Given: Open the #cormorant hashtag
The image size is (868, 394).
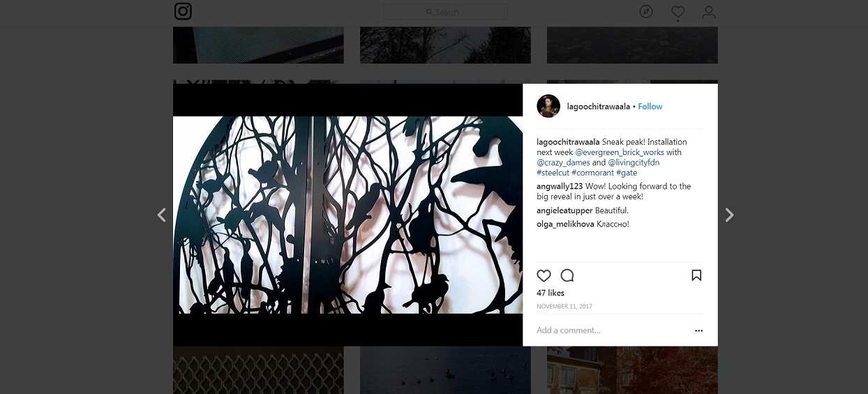Looking at the screenshot, I should 592,173.
